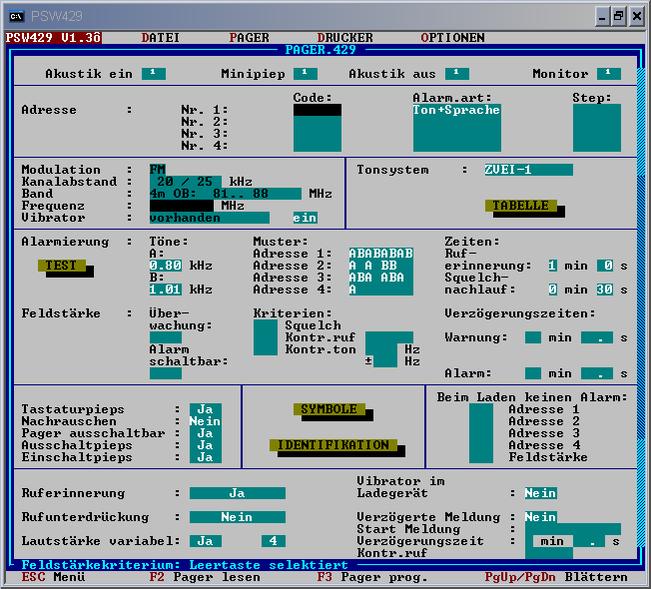Click the tone A 0.80 kHz field

click(165, 265)
